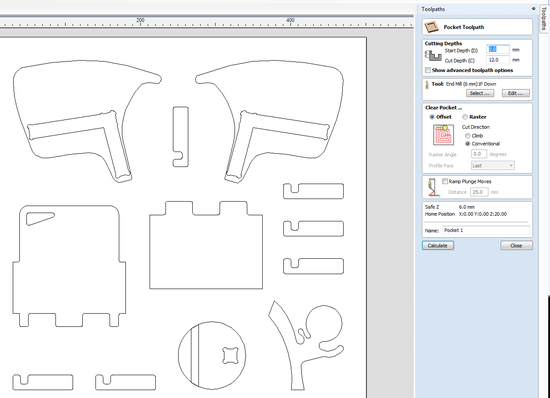This screenshot has width=550, height=398.
Task: Click the Safe Z value text
Action: 467,207
